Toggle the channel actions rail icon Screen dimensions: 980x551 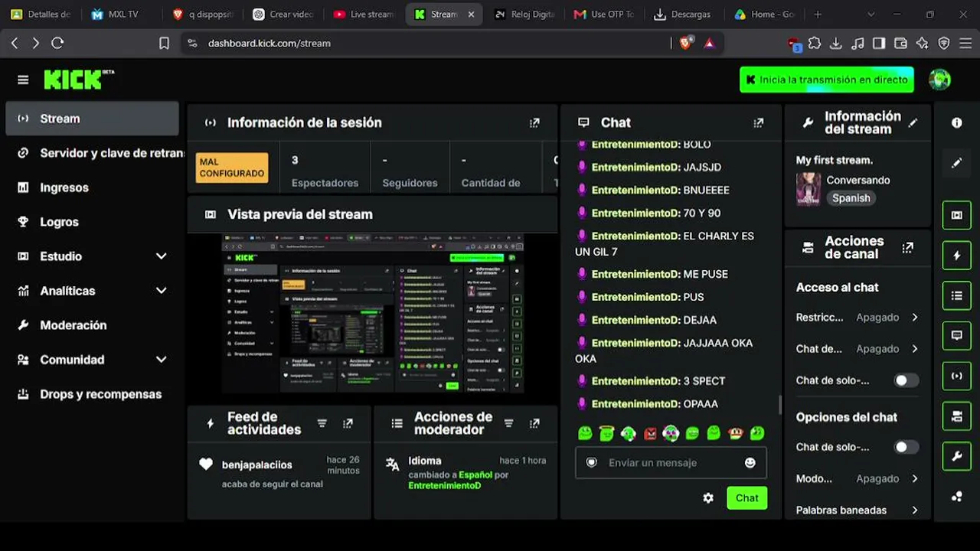(x=956, y=416)
